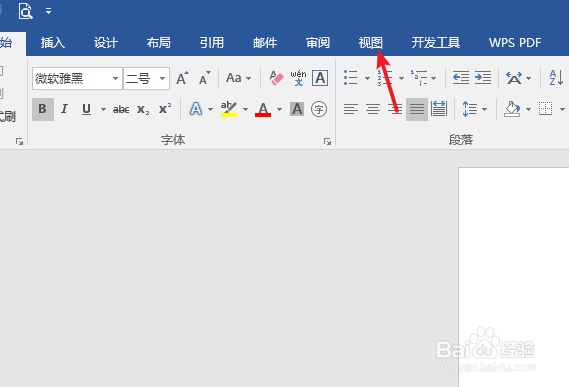Click the Print Preview icon in quick access toolbar
Image resolution: width=569 pixels, height=387 pixels.
[25, 11]
